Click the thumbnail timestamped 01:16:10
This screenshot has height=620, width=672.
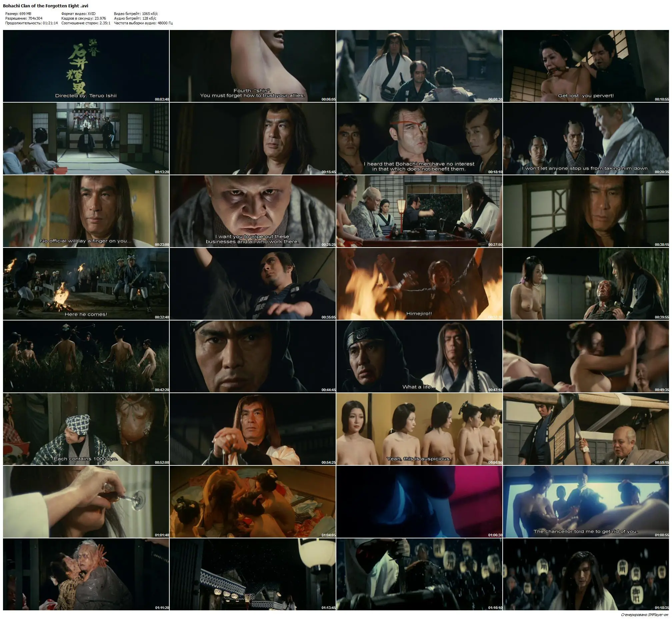[419, 574]
